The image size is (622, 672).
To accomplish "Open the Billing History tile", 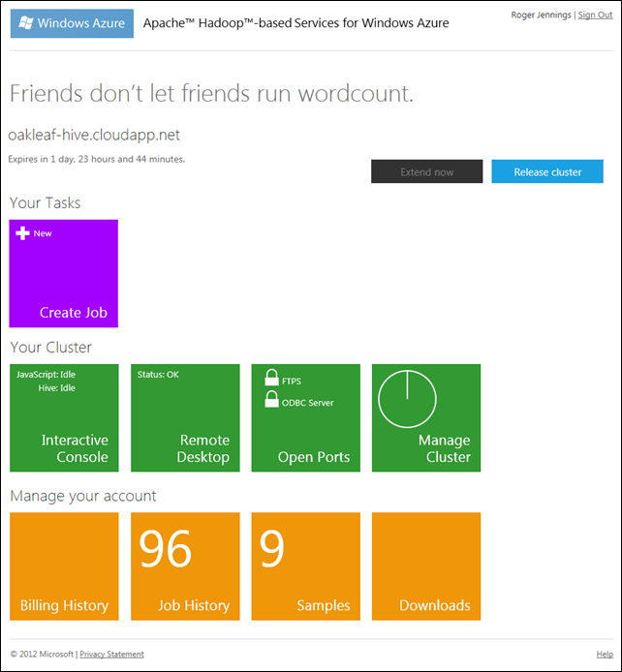I will tap(64, 566).
